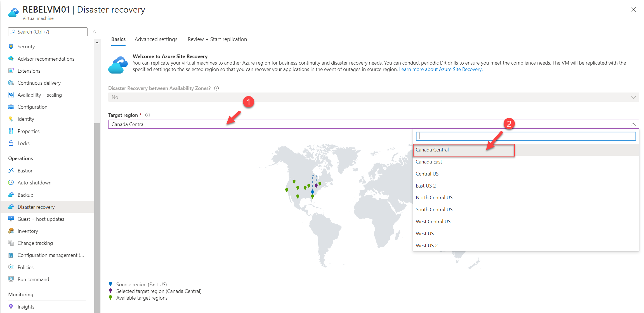Click the Properties bars icon
This screenshot has width=644, height=313.
[11, 131]
